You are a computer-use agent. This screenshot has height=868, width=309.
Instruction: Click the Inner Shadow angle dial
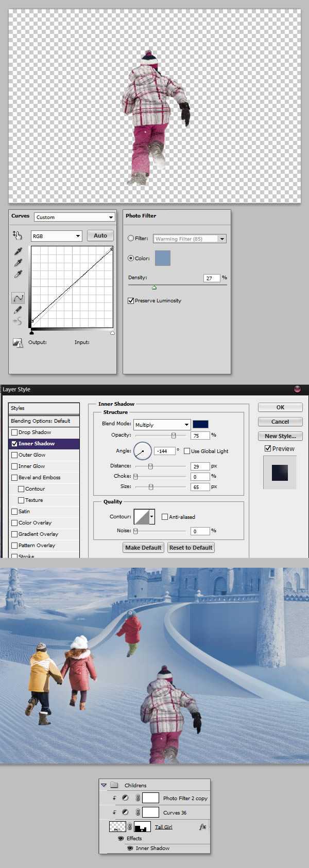(x=142, y=451)
